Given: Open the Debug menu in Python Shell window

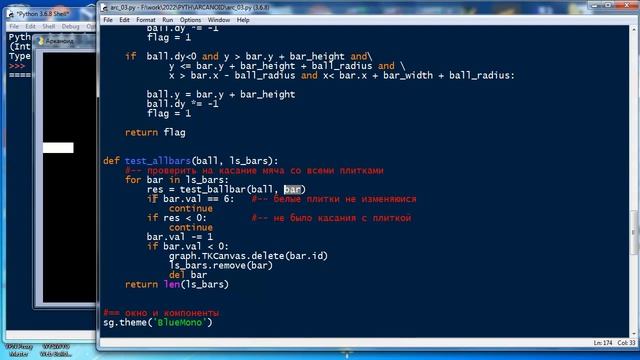Looking at the screenshot, I should [70, 27].
